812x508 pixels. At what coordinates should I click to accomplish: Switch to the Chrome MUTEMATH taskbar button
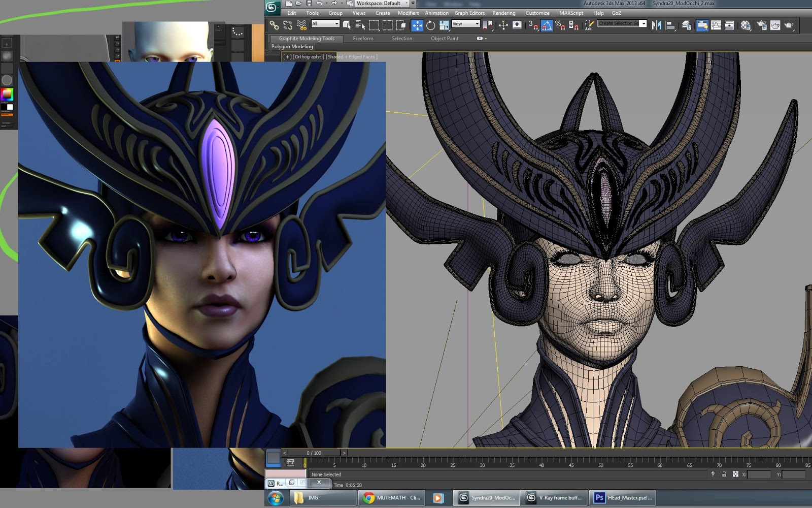(391, 498)
